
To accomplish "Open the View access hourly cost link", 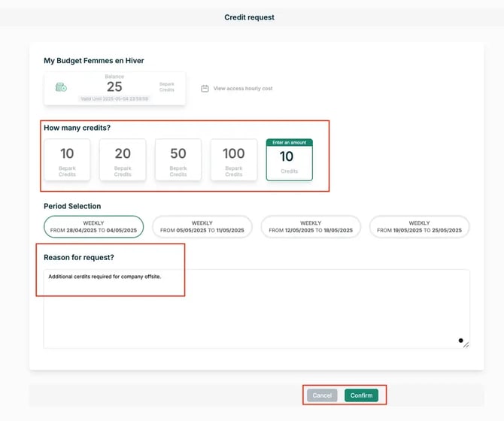I will coord(242,89).
